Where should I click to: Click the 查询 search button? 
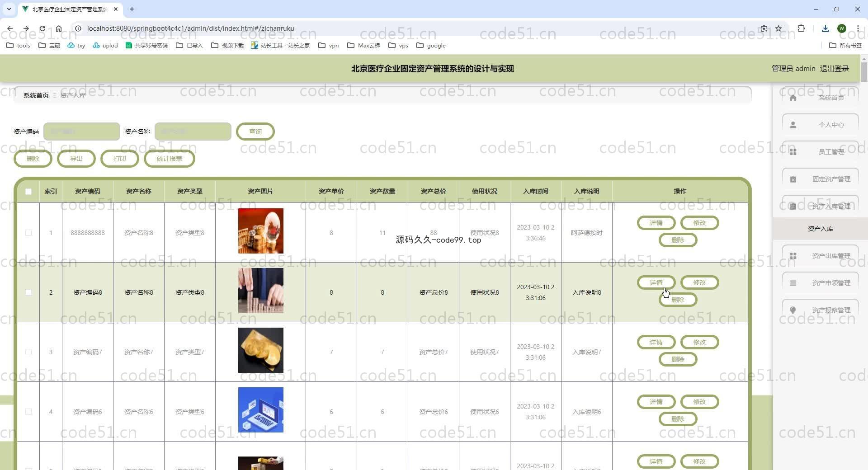click(x=255, y=132)
